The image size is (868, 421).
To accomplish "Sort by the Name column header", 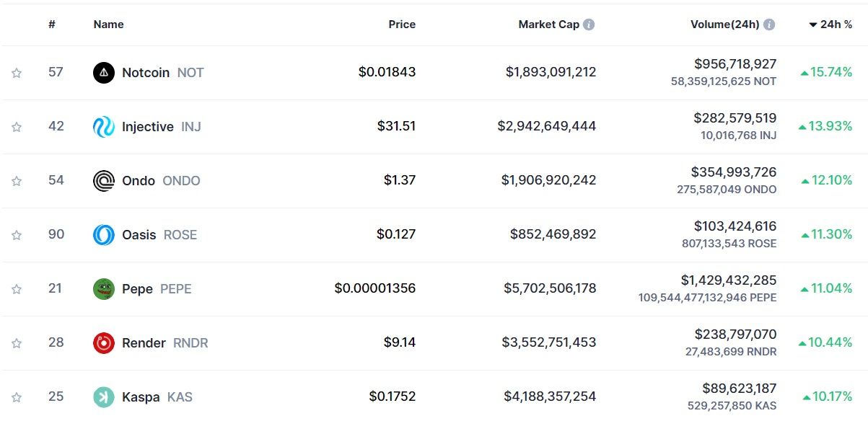I will (108, 25).
